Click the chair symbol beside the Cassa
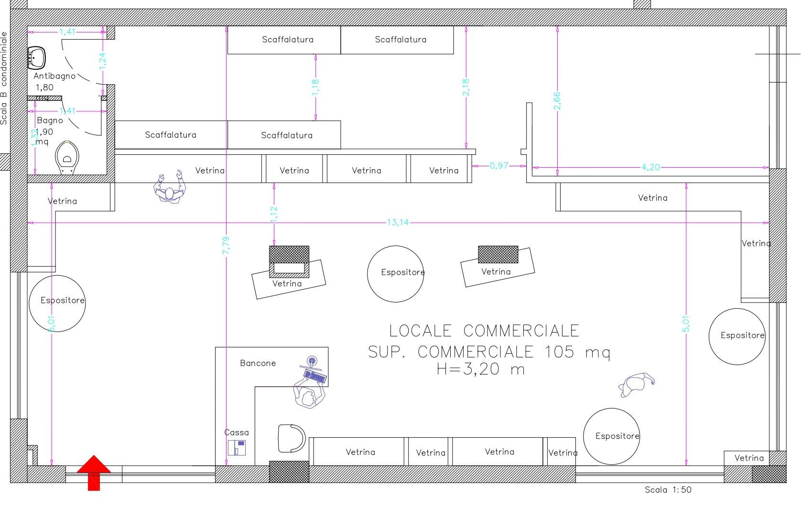The width and height of the screenshot is (812, 506). (291, 438)
